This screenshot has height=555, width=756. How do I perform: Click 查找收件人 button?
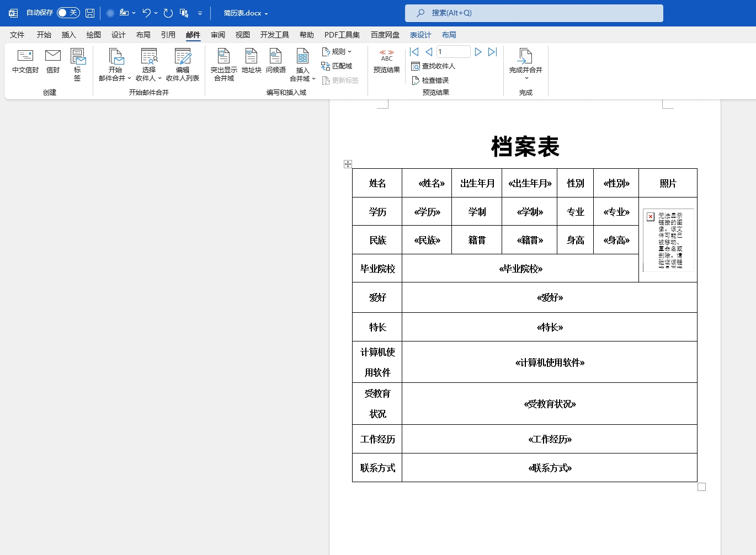point(434,66)
